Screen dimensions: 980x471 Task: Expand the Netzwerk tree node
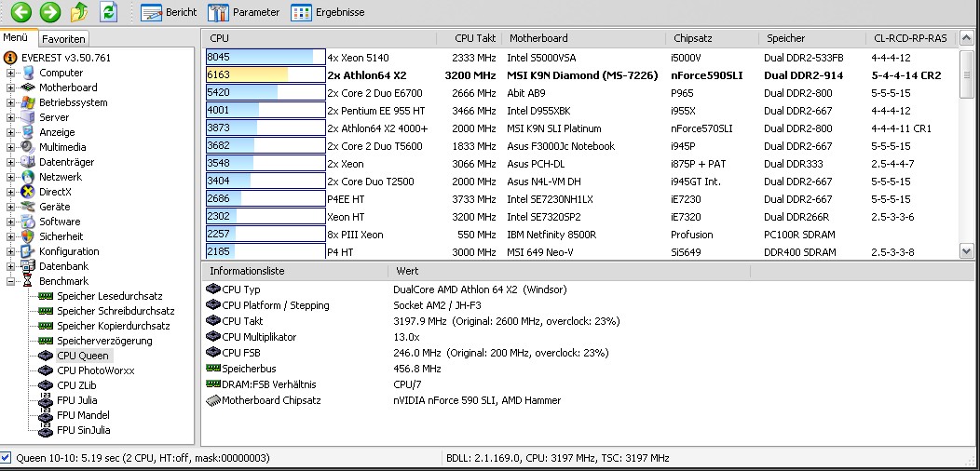(10, 178)
